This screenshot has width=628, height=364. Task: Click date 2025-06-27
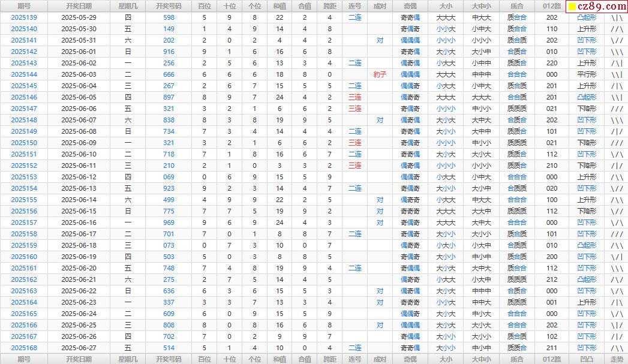pos(79,348)
